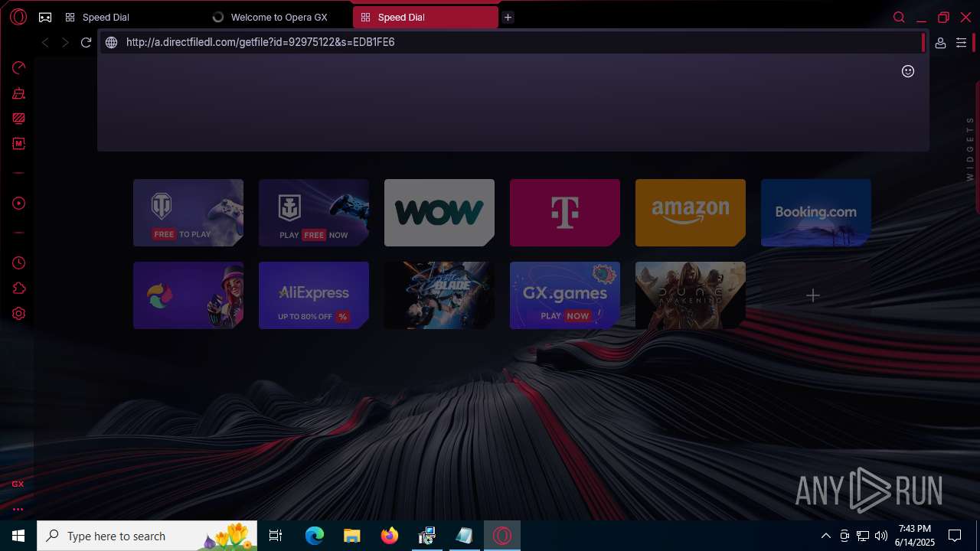Open the T-Mobile magenta tile
This screenshot has width=980, height=551.
pos(565,213)
